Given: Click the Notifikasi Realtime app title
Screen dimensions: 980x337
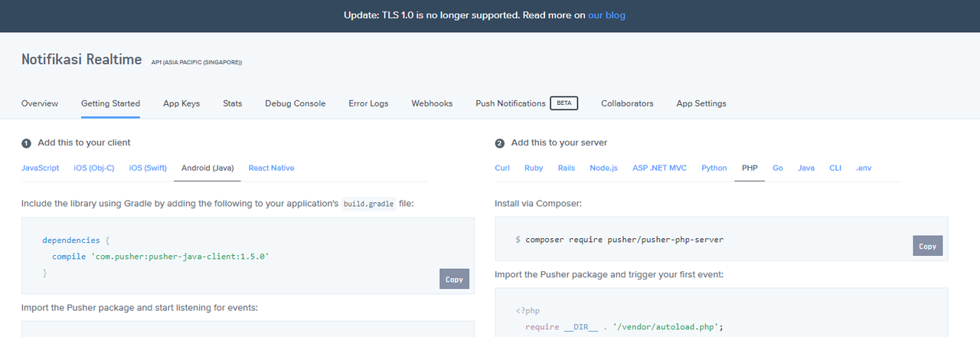Looking at the screenshot, I should pyautogui.click(x=80, y=60).
